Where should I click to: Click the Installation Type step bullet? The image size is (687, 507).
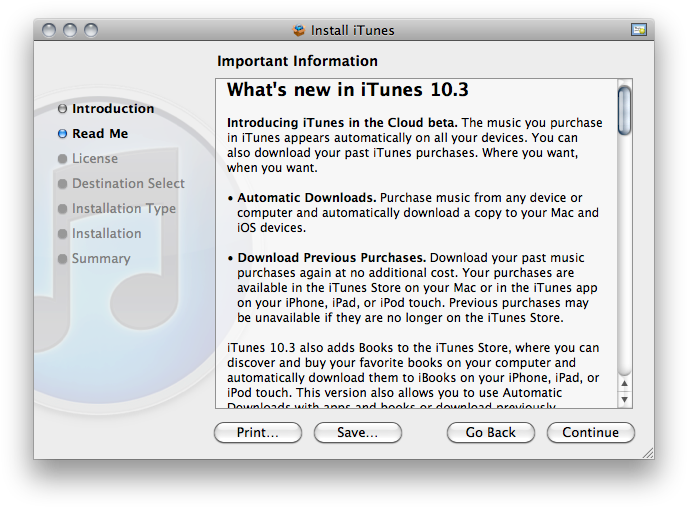pyautogui.click(x=62, y=209)
